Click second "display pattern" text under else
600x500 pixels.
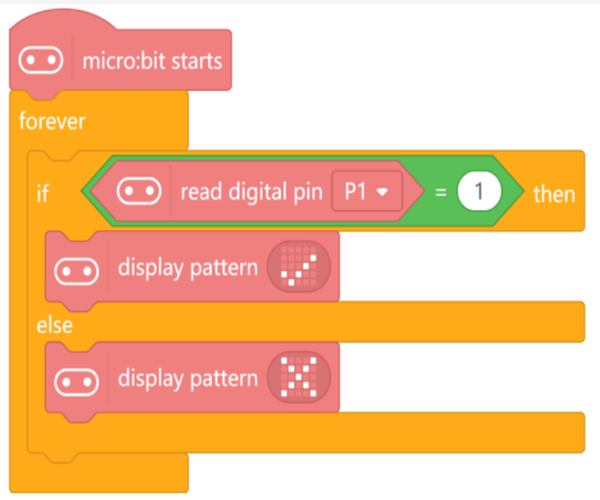[x=188, y=379]
